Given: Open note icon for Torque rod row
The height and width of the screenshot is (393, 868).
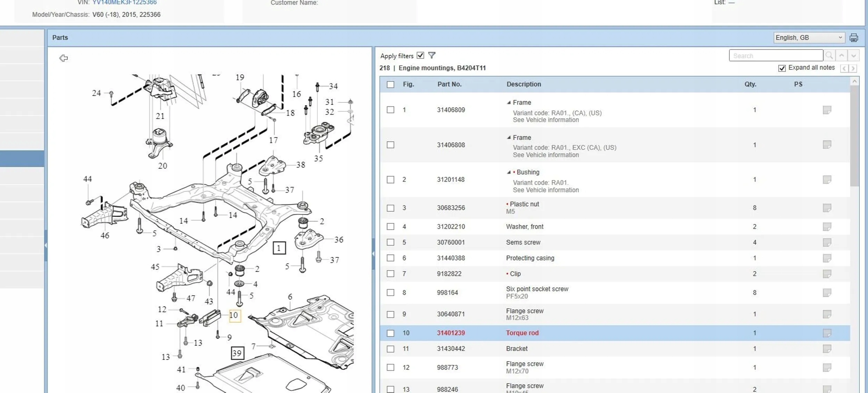Looking at the screenshot, I should click(827, 333).
